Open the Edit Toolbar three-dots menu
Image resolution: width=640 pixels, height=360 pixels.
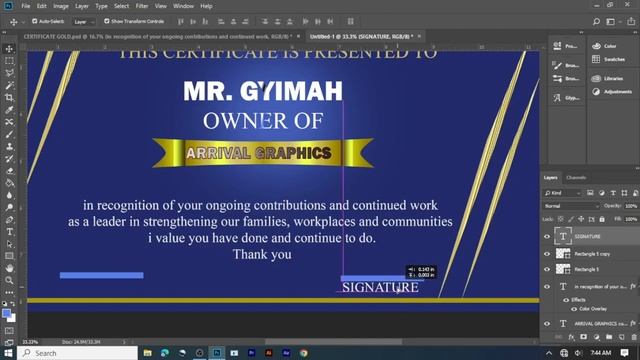(9, 293)
